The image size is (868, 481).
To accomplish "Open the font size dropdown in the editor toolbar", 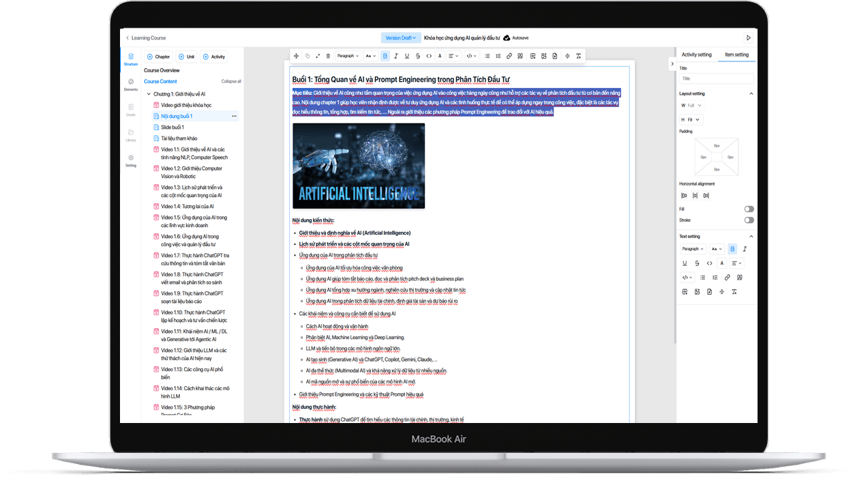I will tap(370, 56).
